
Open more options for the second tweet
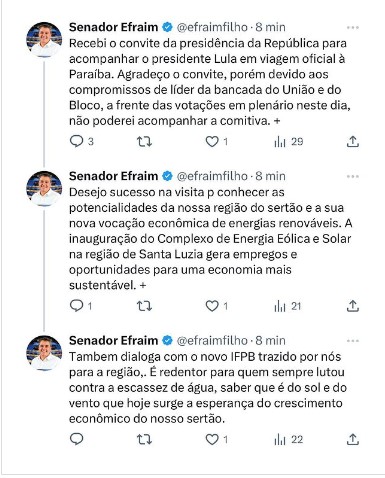click(353, 176)
